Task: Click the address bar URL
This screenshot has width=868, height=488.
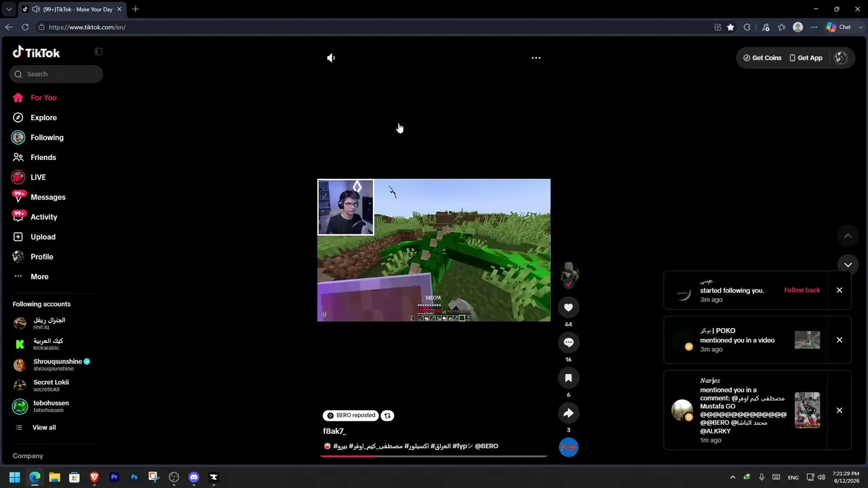Action: [87, 27]
